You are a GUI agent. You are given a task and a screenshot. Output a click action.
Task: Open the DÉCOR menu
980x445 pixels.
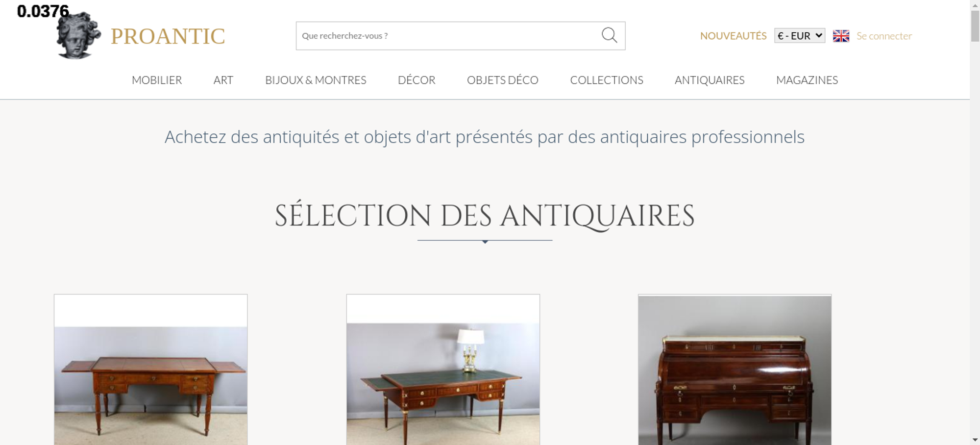(416, 80)
